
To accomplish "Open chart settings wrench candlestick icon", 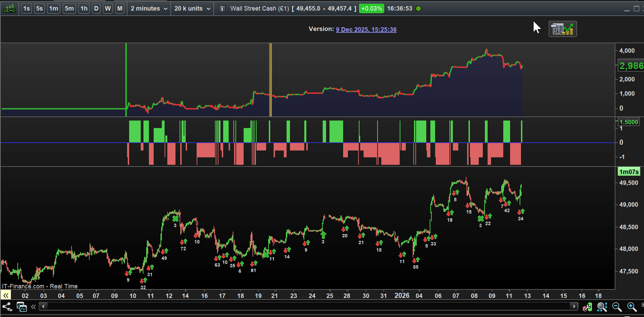I will [587, 307].
